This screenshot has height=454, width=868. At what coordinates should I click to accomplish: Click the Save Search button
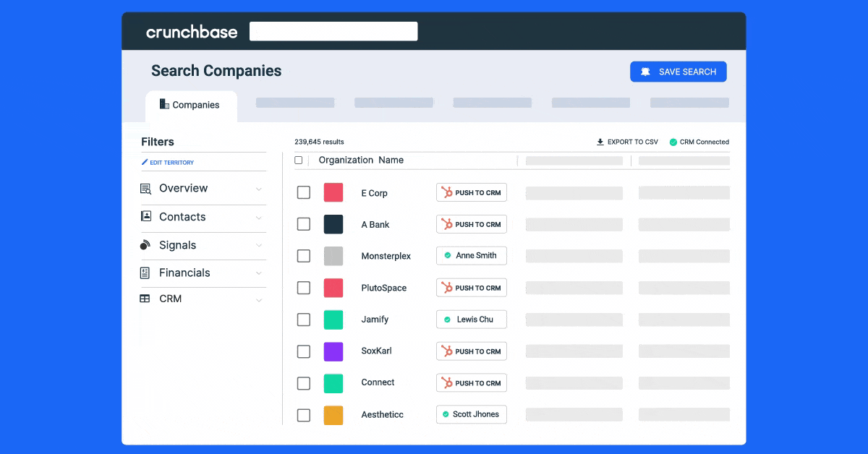[x=678, y=71]
